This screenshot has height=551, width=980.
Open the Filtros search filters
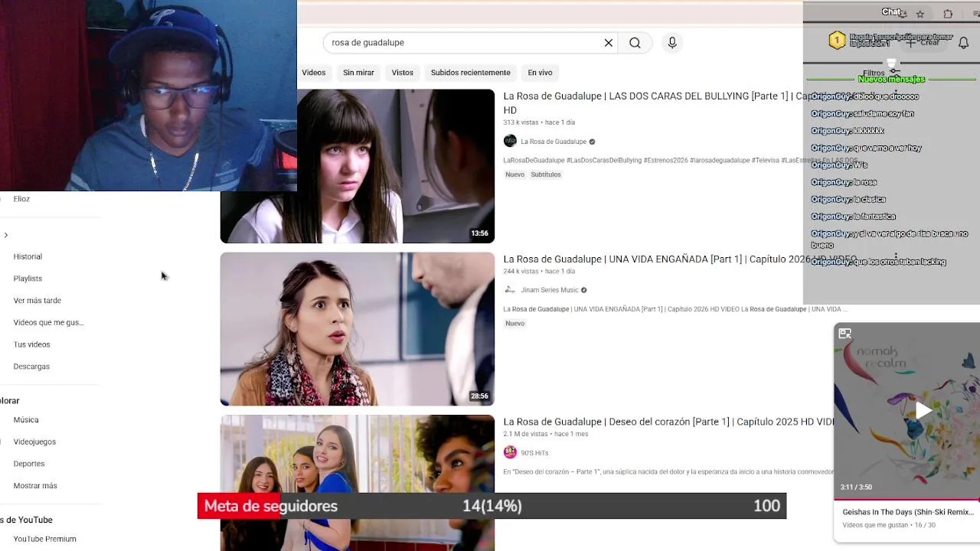[880, 73]
